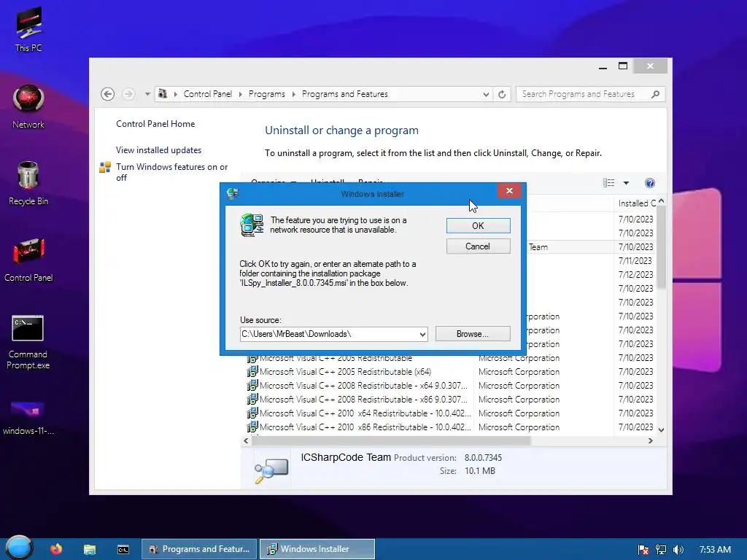The height and width of the screenshot is (560, 747).
Task: Open Turn Windows features on or off
Action: pos(172,172)
